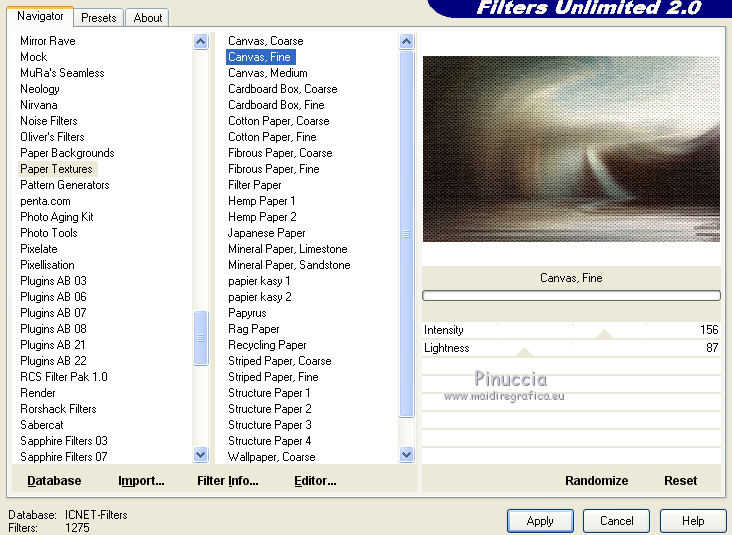Open Help for Filters Unlimited

coord(693,521)
